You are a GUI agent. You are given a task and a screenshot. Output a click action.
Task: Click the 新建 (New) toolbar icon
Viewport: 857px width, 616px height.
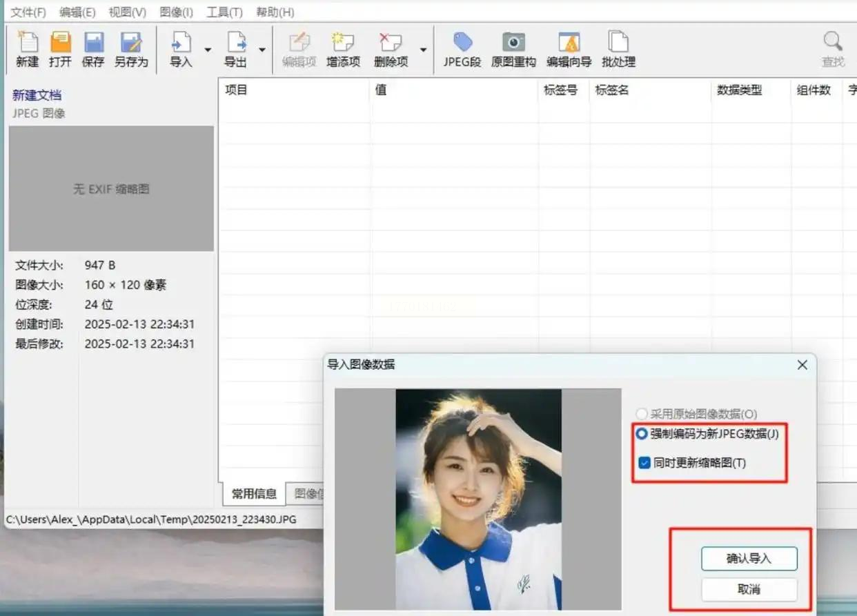click(x=28, y=43)
